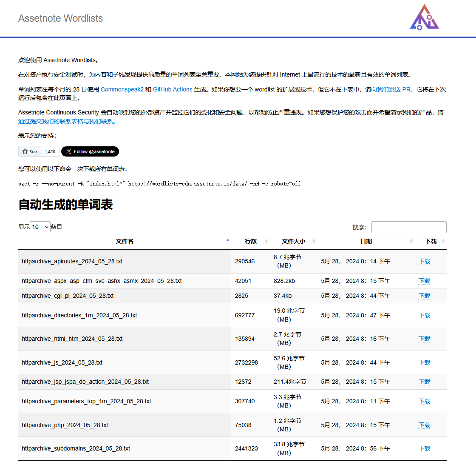Download httparchive_apiroutes_2024_05_28.txt
Viewport: 476px width, 462px height.
424,261
